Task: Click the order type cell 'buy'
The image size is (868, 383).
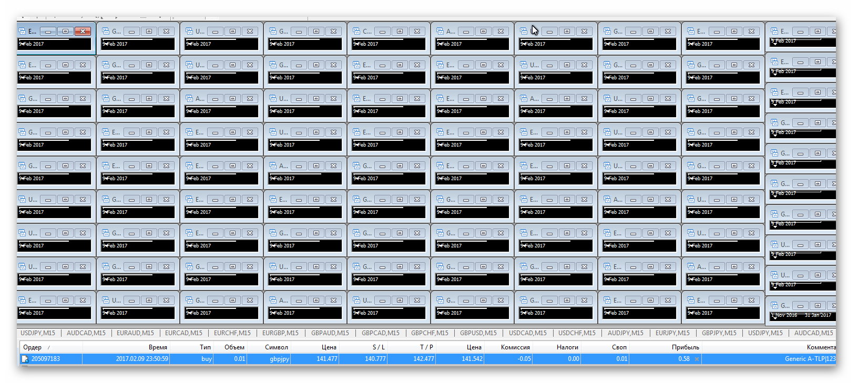Action: (207, 359)
